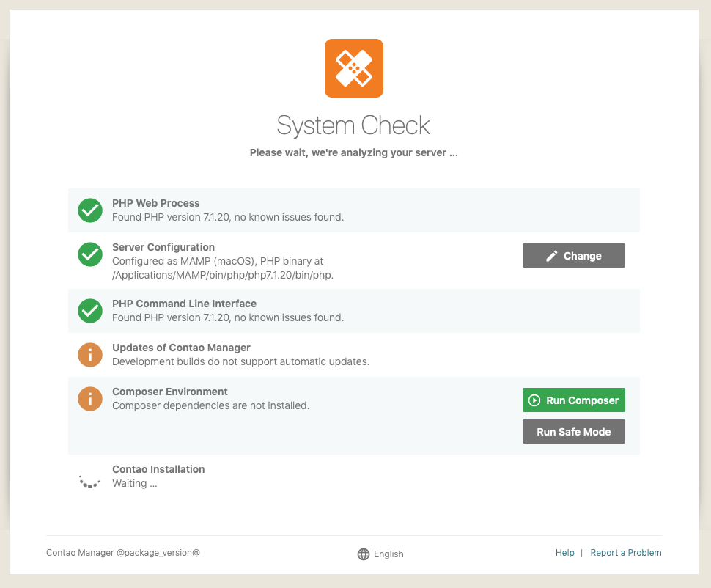Start Run Safe Mode

[574, 432]
